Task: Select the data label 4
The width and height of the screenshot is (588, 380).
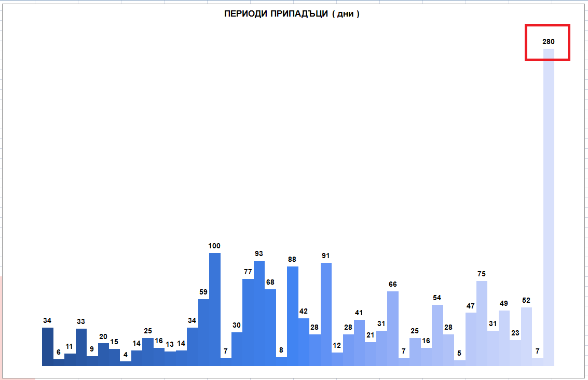Action: tap(125, 355)
